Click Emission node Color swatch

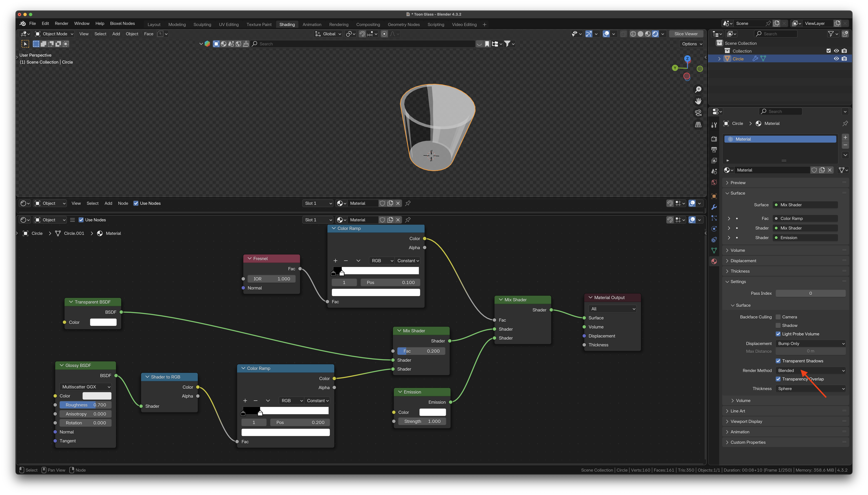432,412
